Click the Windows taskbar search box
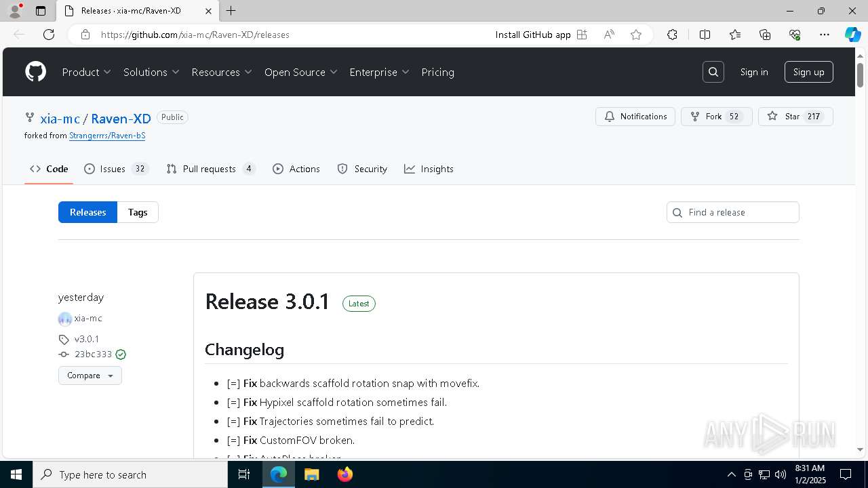This screenshot has height=488, width=868. coord(130,474)
